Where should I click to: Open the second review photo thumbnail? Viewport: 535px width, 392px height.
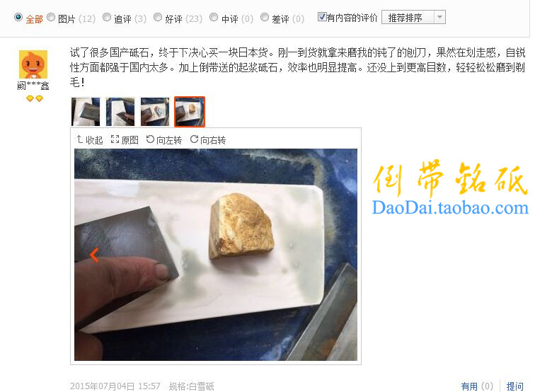120,112
